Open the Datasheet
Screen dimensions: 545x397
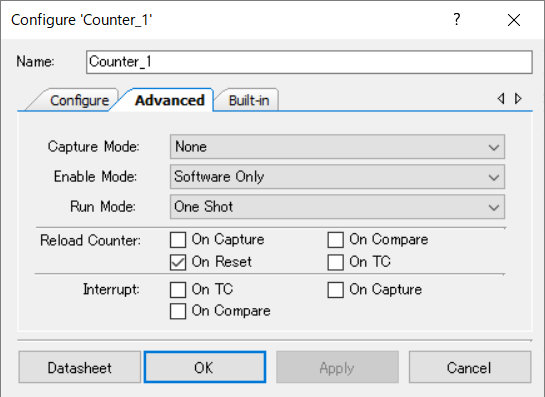click(x=80, y=367)
